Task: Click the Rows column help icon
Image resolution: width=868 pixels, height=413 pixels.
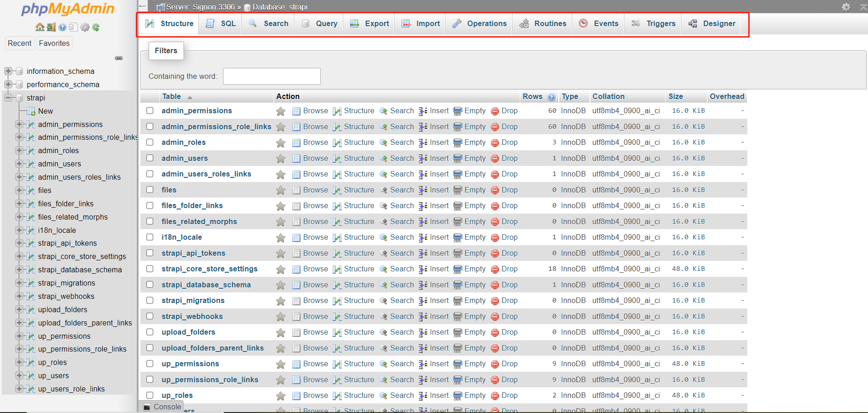Action: coord(551,97)
